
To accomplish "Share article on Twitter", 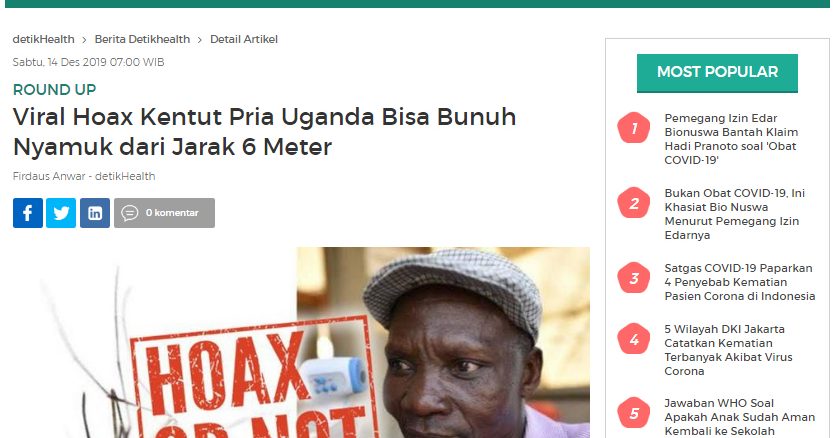I will click(61, 213).
